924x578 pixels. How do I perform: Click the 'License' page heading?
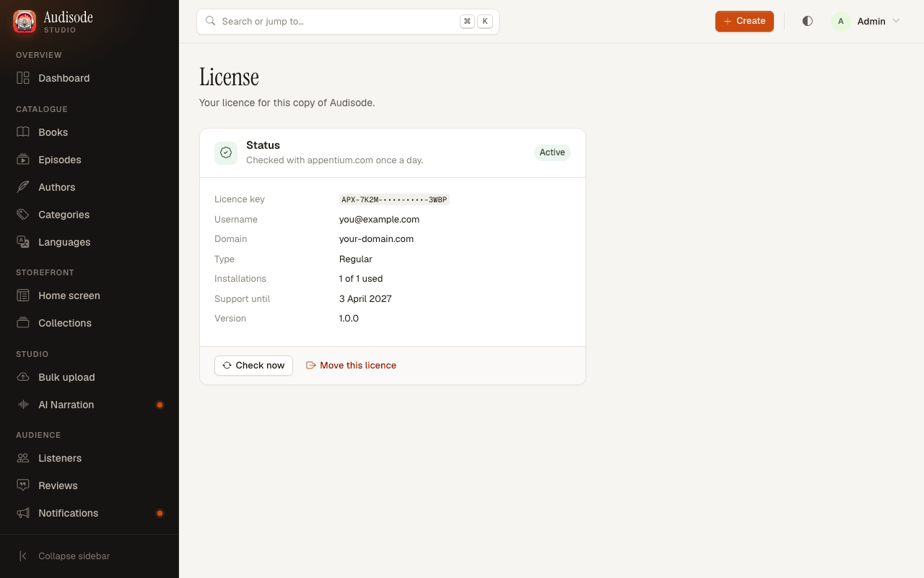coord(229,77)
